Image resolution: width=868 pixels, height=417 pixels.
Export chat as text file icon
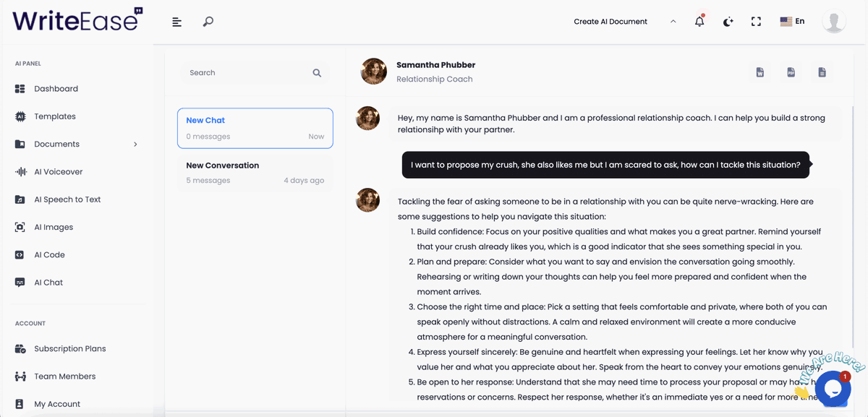(x=822, y=72)
